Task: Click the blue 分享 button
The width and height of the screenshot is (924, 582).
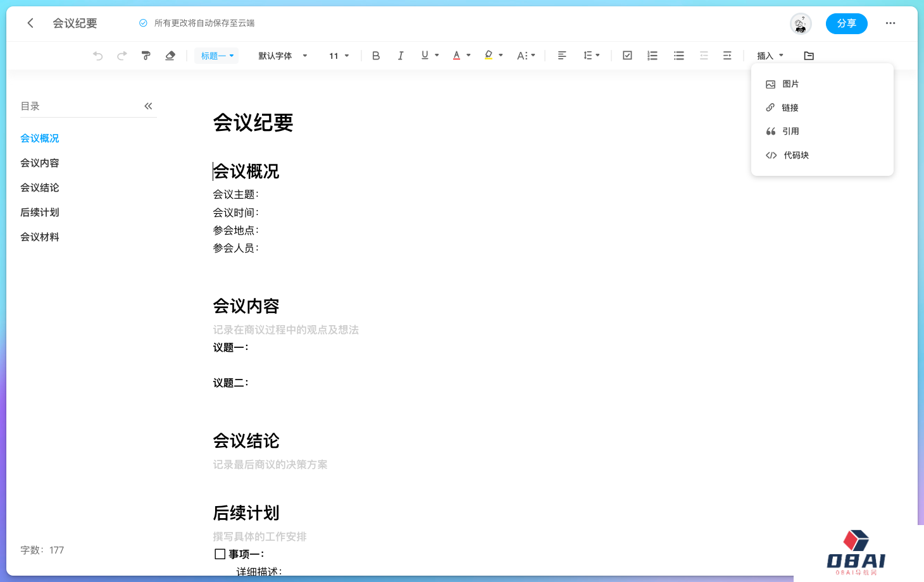Action: point(846,23)
